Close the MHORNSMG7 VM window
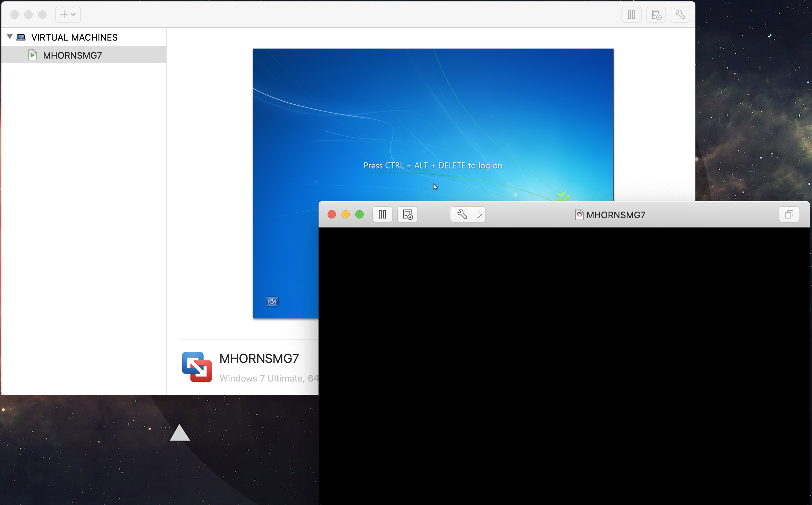Screen dimensions: 812x505 [x=332, y=214]
